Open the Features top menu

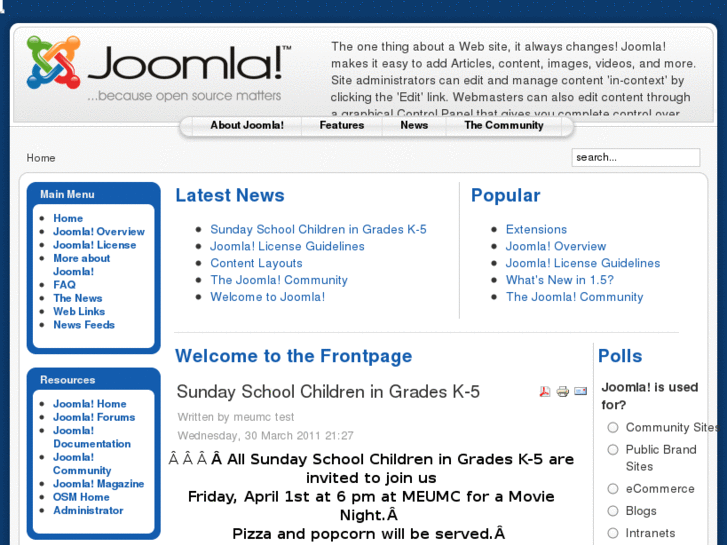tap(342, 125)
